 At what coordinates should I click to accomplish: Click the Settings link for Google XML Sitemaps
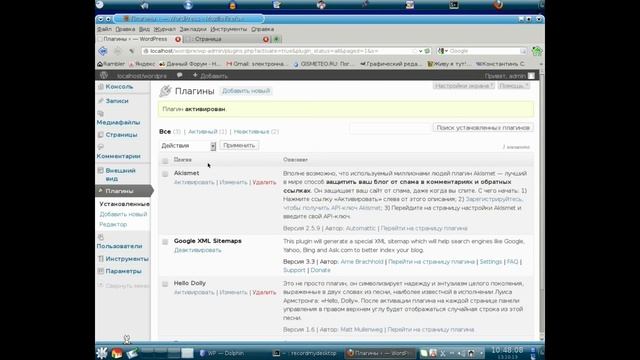(x=491, y=262)
